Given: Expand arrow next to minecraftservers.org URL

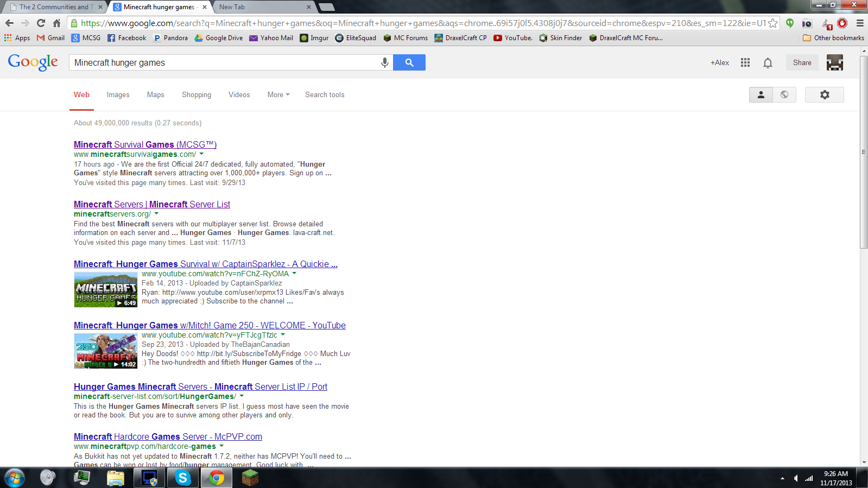Looking at the screenshot, I should click(156, 214).
